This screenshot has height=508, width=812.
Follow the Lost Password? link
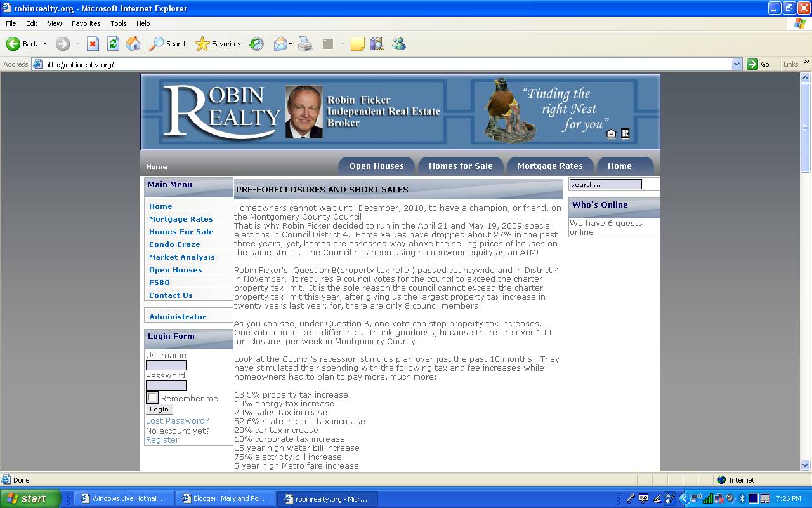pyautogui.click(x=178, y=420)
